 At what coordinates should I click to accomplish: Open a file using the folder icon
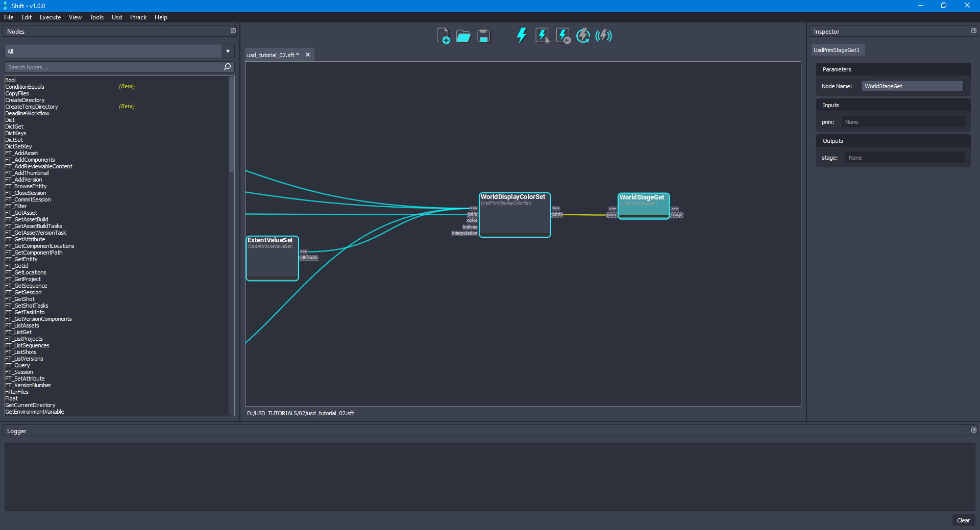[x=463, y=36]
